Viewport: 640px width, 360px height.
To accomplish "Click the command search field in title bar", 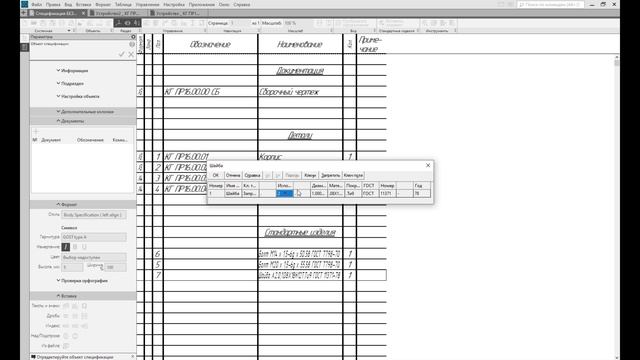I will [550, 4].
